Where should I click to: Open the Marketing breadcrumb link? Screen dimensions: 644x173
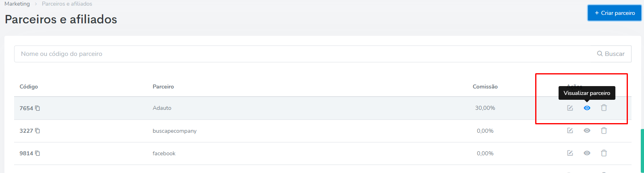point(17,4)
